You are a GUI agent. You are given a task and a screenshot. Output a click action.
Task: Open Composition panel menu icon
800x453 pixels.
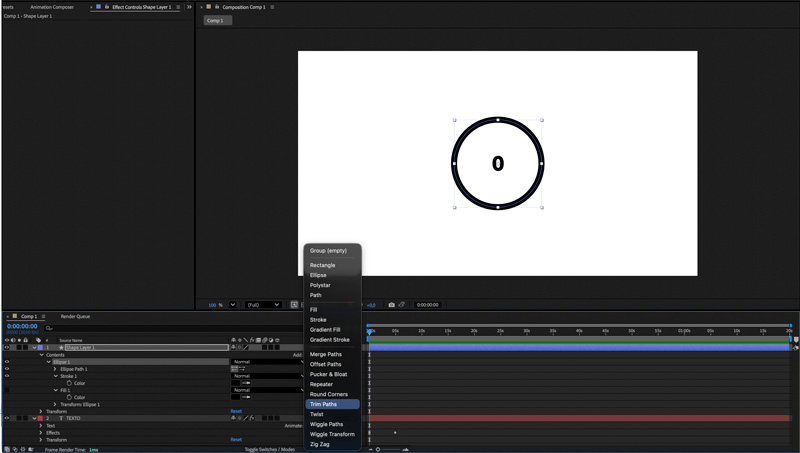(272, 7)
